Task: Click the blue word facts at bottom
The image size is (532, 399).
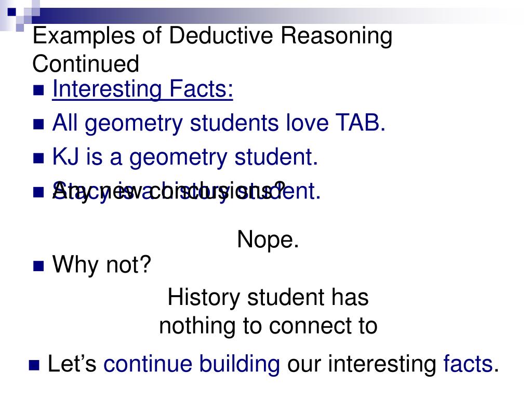Action: [468, 364]
